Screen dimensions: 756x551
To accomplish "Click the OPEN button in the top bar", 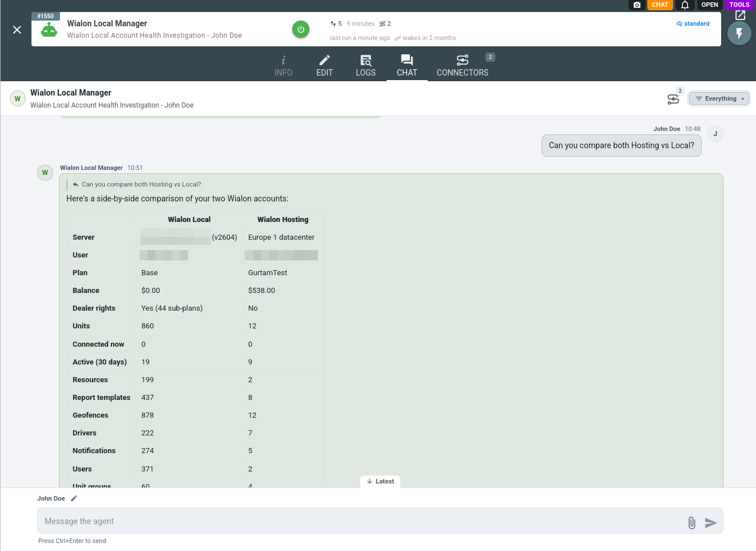I will (x=710, y=5).
